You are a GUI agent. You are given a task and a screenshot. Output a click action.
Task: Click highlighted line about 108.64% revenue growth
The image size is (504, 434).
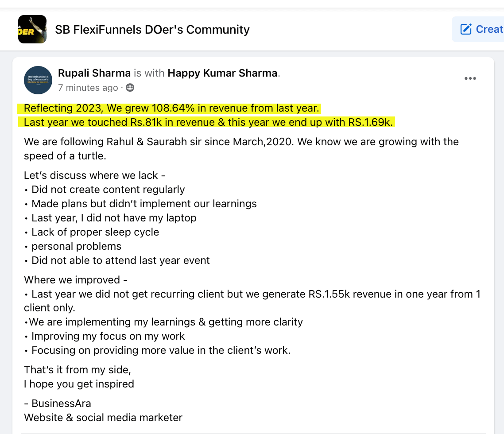tap(171, 108)
